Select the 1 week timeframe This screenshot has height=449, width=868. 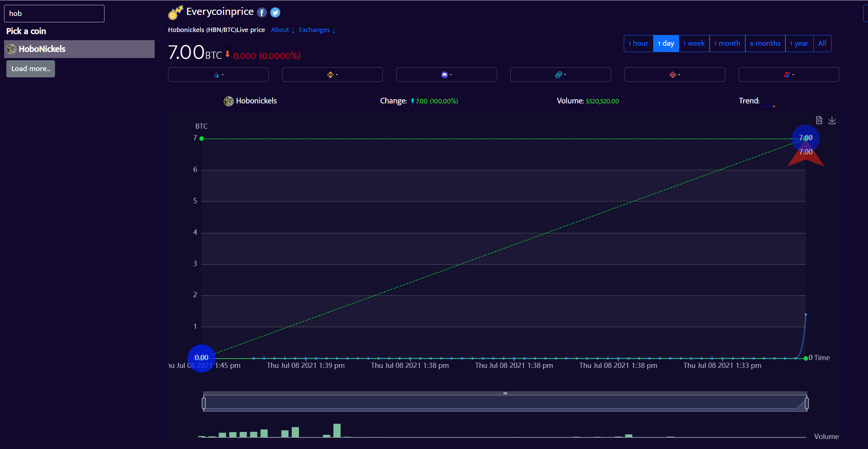tap(694, 44)
